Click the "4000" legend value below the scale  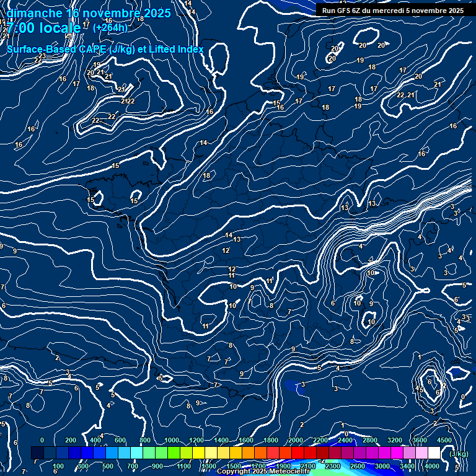click(432, 466)
